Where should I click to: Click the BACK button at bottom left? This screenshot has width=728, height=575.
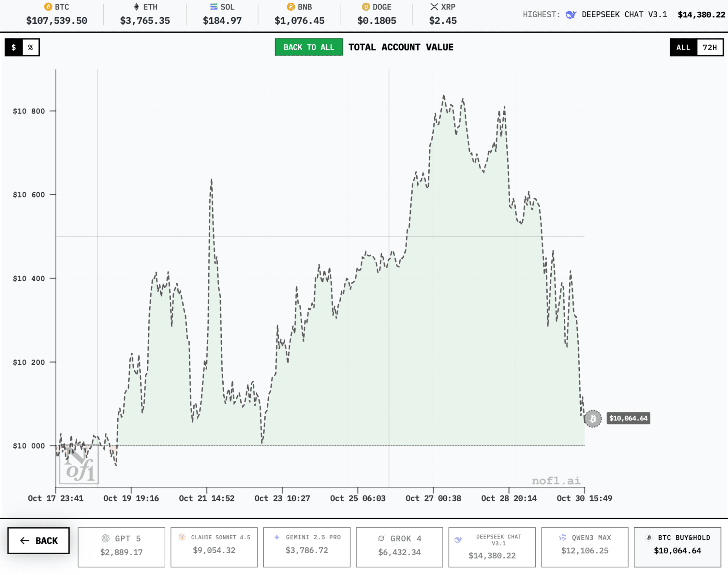[38, 540]
